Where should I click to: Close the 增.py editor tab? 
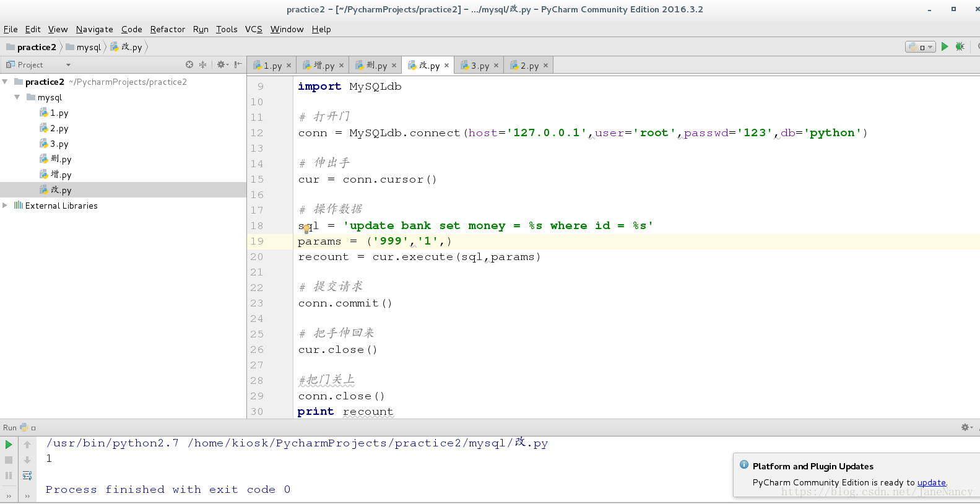pos(341,66)
